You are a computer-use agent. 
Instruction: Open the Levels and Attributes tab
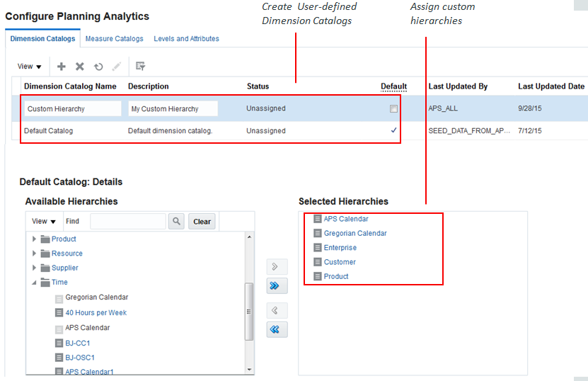pyautogui.click(x=186, y=39)
